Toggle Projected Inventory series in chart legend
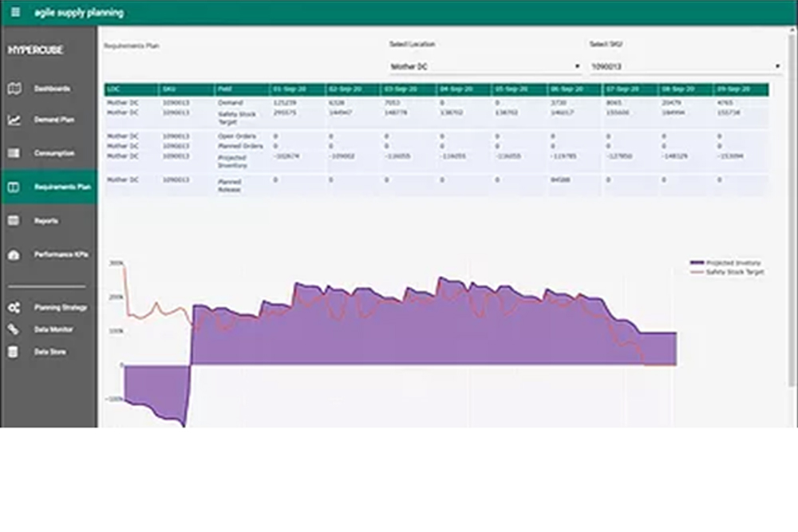 [725, 263]
